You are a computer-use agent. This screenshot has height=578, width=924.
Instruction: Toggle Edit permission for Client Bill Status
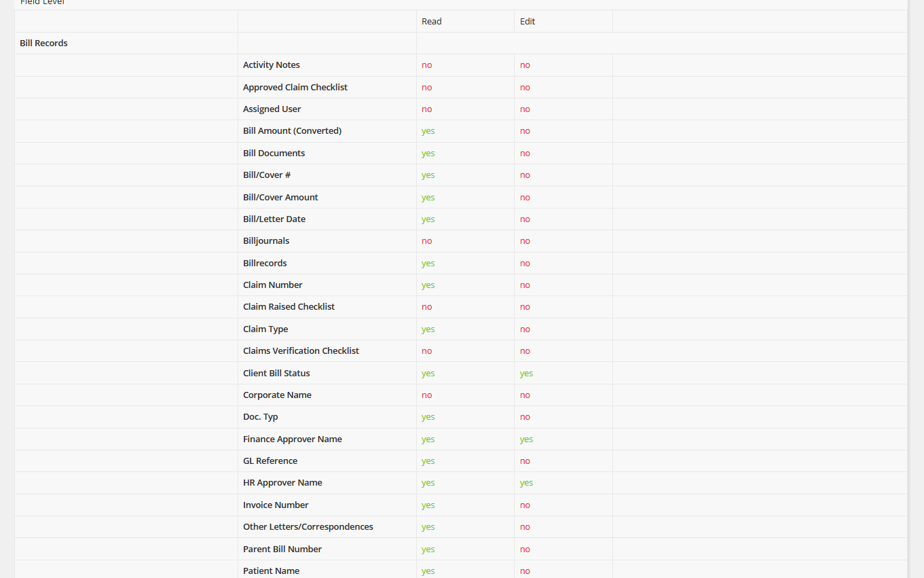click(526, 374)
